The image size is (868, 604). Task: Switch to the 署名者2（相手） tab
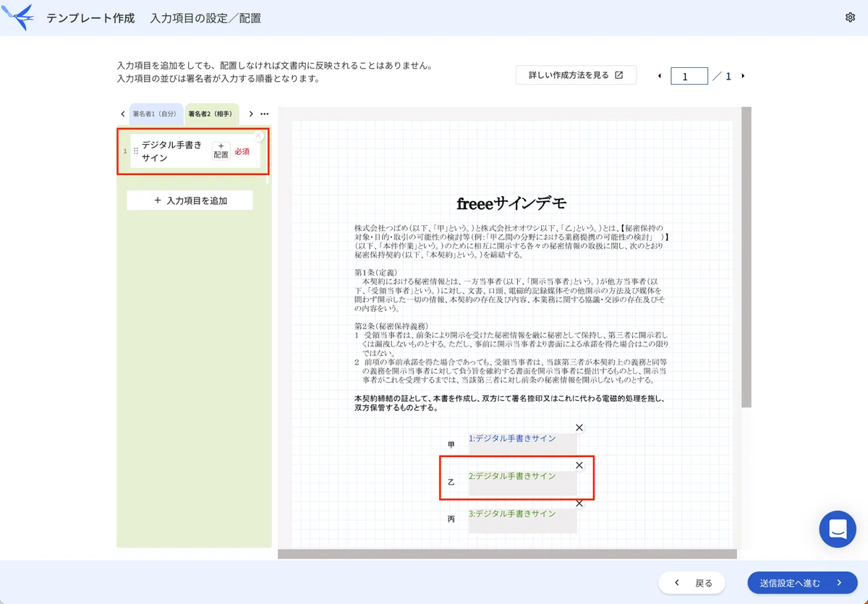point(212,114)
